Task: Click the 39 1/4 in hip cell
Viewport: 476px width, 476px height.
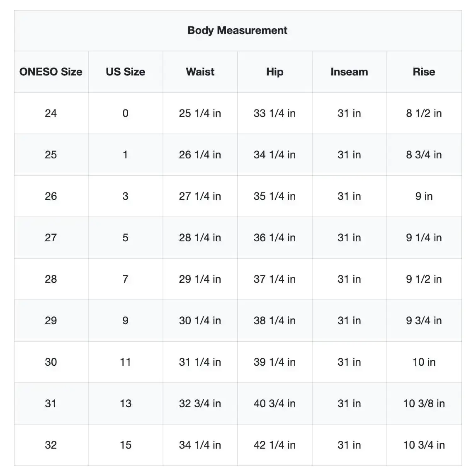Action: tap(274, 362)
